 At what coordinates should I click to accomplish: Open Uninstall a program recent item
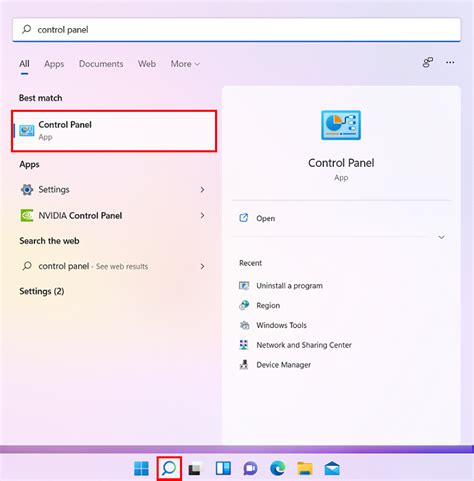(289, 286)
